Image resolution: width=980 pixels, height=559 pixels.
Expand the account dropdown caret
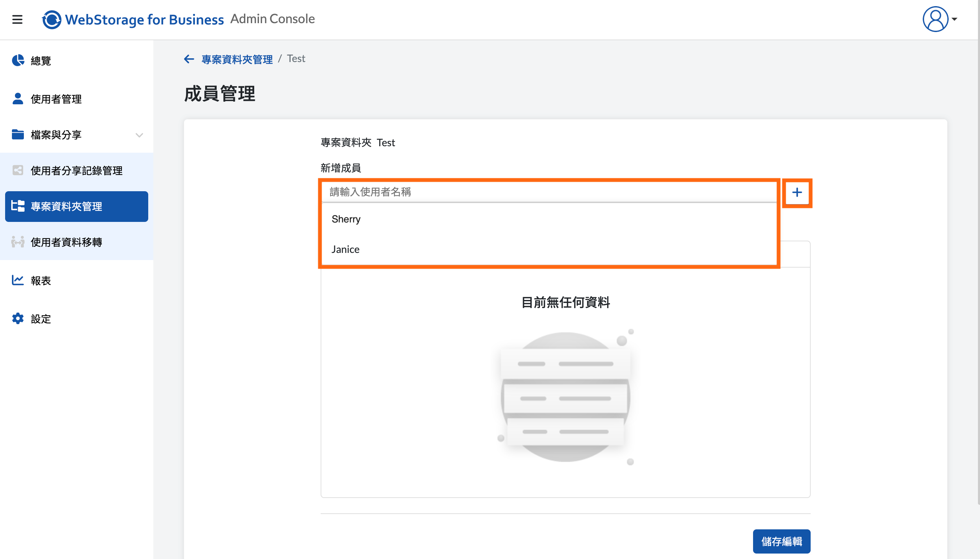pos(954,19)
